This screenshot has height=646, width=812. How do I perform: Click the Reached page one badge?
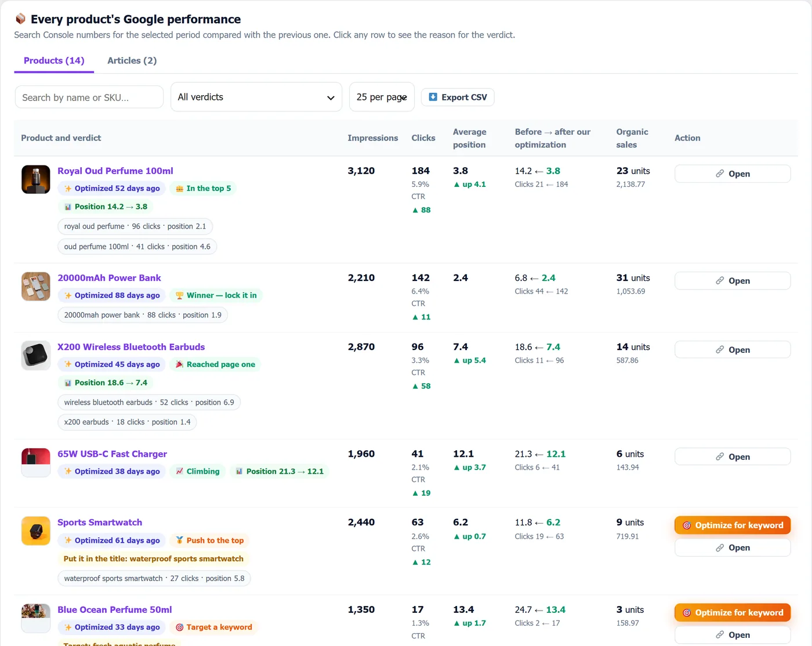(215, 364)
